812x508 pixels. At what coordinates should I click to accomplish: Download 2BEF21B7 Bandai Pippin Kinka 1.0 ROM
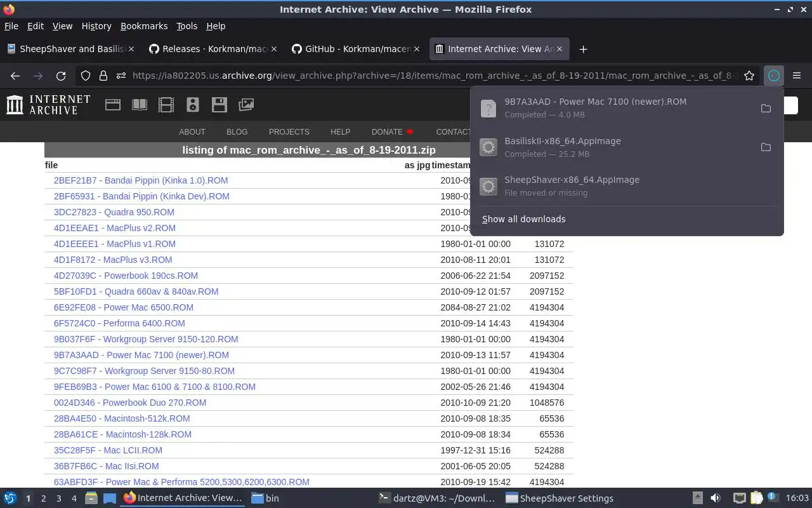click(x=141, y=180)
